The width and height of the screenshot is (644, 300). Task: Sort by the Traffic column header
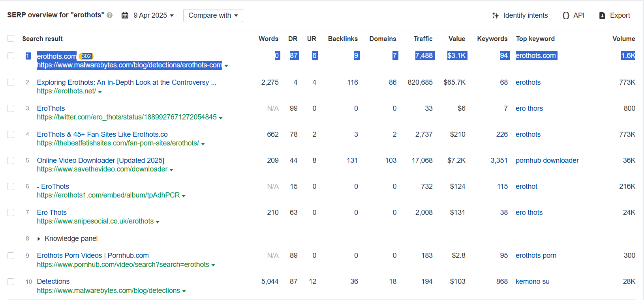click(x=423, y=39)
